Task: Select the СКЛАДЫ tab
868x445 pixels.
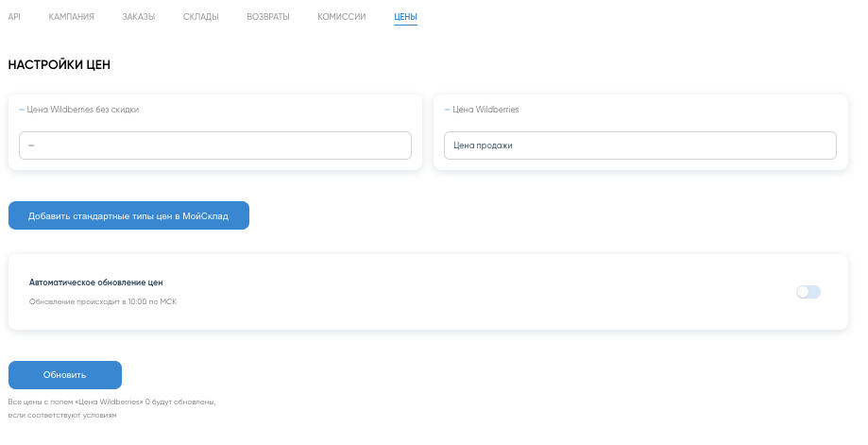Action: coord(201,17)
